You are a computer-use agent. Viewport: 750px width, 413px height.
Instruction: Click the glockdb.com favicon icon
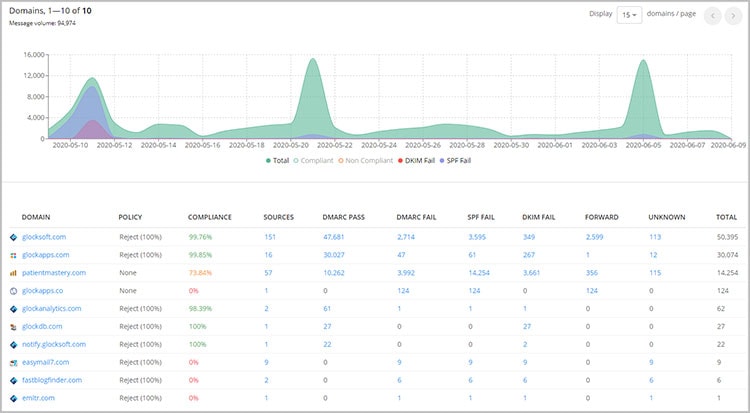(13, 327)
